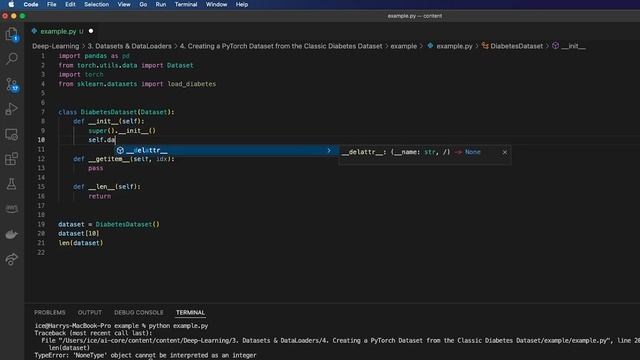Click the unsaved dot on example.py tab
The height and width of the screenshot is (360, 640).
coord(91,31)
